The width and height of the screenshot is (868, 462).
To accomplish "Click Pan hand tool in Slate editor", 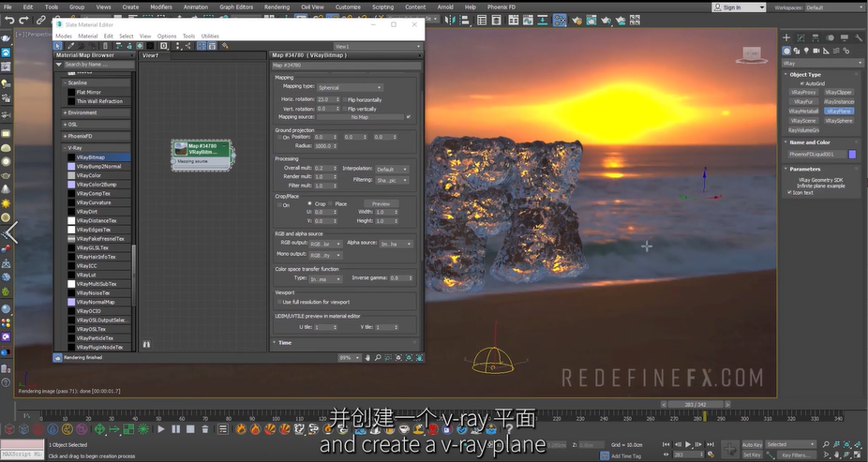I will coord(367,358).
